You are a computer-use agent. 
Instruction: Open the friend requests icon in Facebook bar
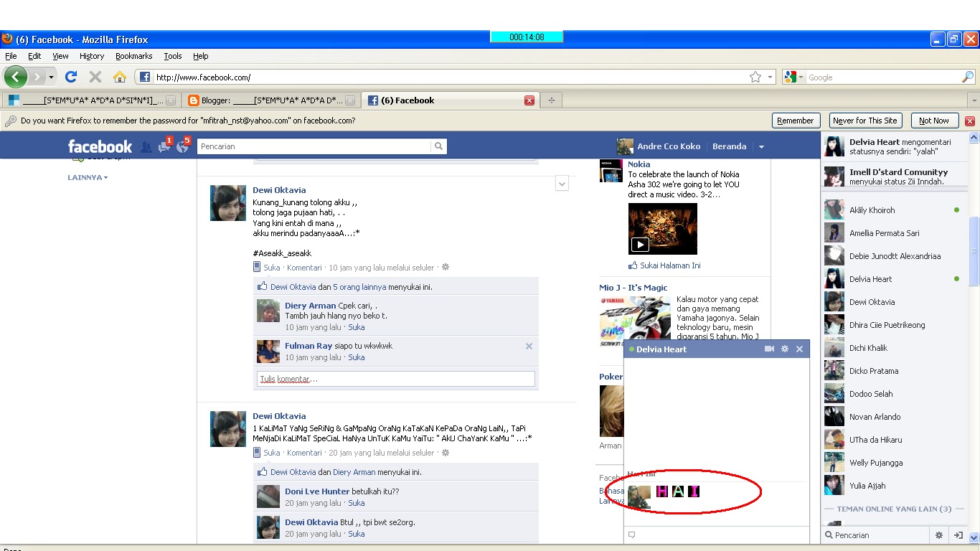coord(146,146)
